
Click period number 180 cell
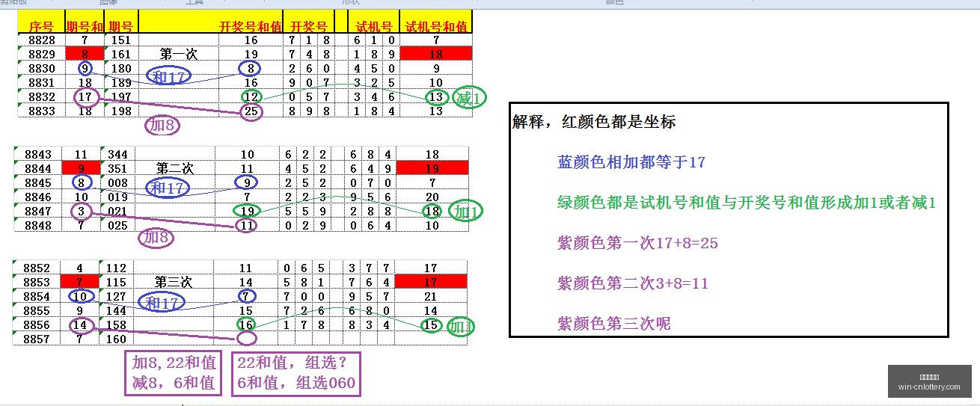tap(120, 68)
